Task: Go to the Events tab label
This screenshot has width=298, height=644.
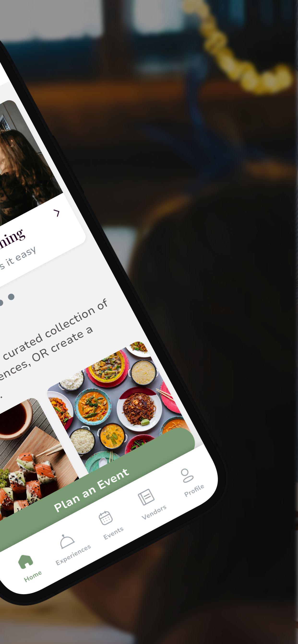Action: [x=113, y=533]
